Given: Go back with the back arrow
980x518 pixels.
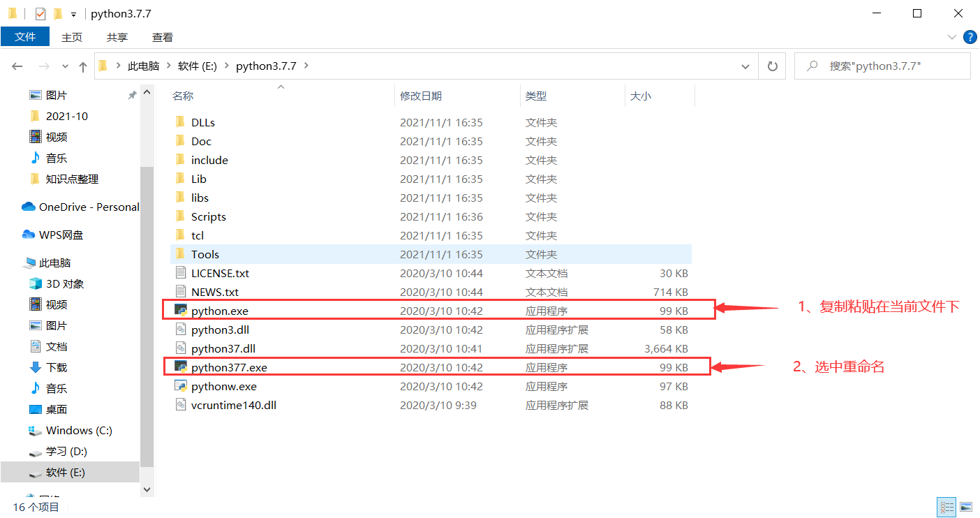Looking at the screenshot, I should (17, 66).
